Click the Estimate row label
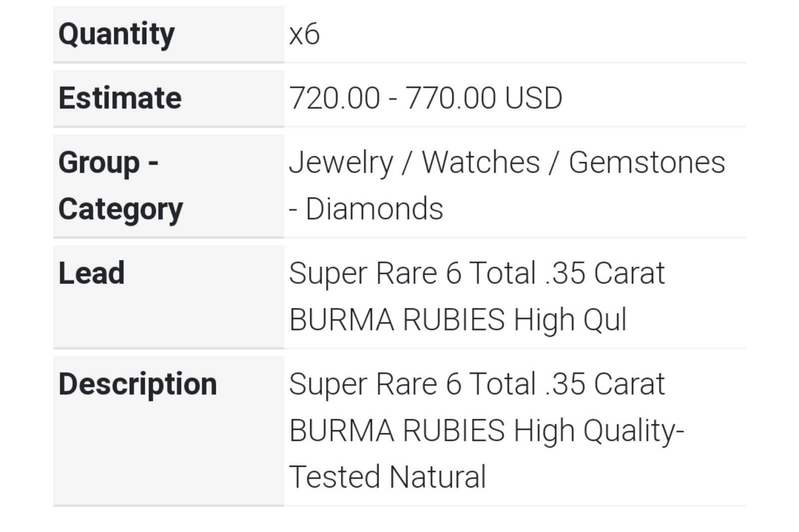Screen dimensions: 799x532 [120, 98]
